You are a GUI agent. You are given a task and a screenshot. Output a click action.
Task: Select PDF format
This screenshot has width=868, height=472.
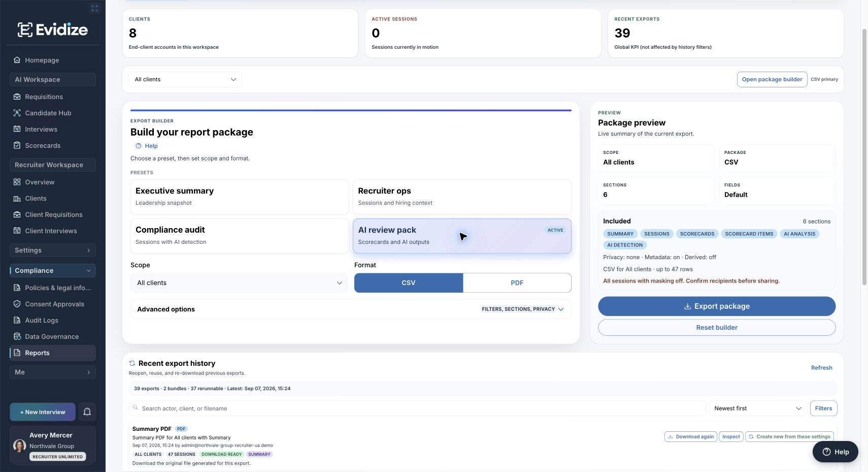517,283
